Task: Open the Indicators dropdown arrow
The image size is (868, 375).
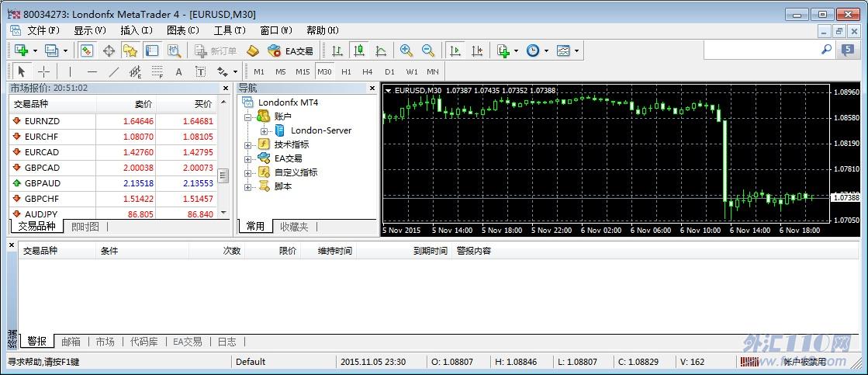Action: click(517, 51)
